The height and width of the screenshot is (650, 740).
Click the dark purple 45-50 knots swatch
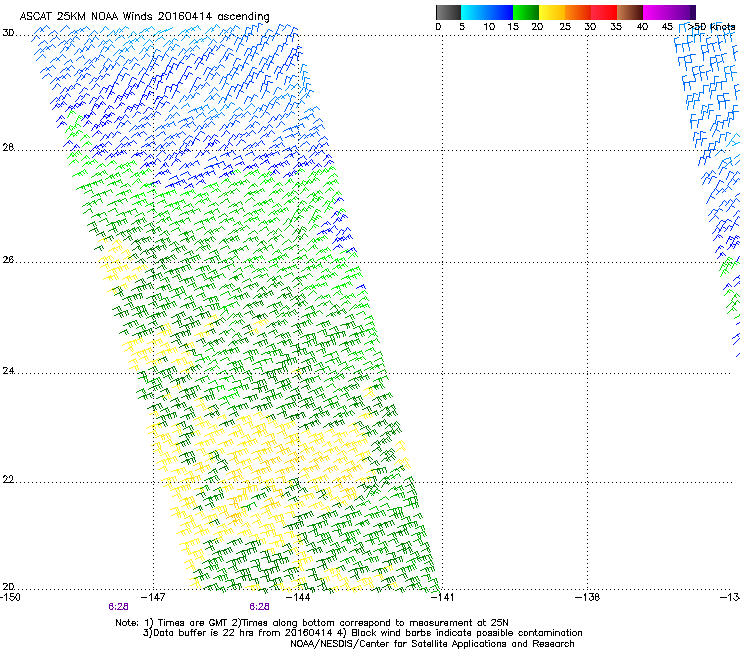[x=682, y=12]
